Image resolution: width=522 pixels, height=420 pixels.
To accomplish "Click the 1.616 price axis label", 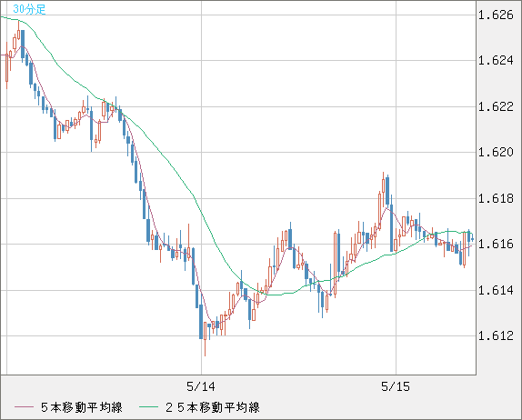I will coord(496,245).
